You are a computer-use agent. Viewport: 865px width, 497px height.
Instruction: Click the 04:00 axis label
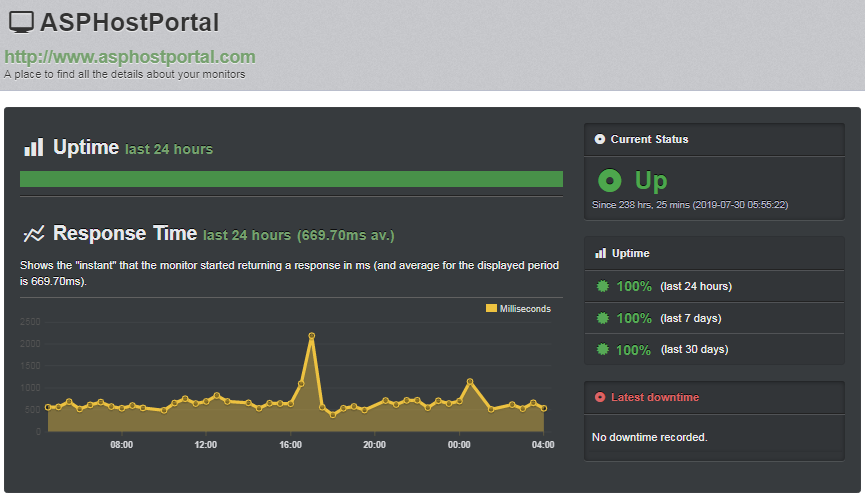point(543,445)
